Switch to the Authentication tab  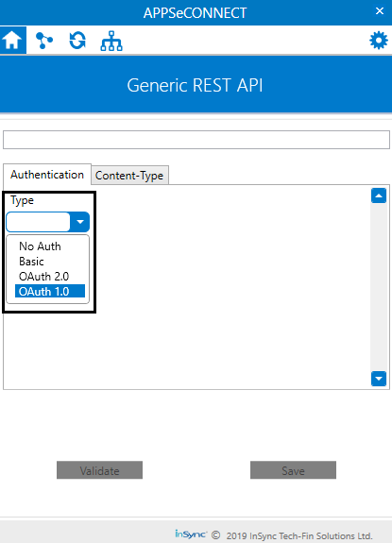(47, 175)
